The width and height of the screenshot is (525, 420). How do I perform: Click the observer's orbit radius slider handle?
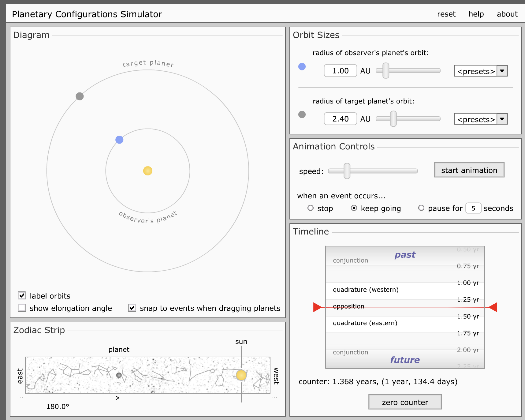tap(386, 71)
